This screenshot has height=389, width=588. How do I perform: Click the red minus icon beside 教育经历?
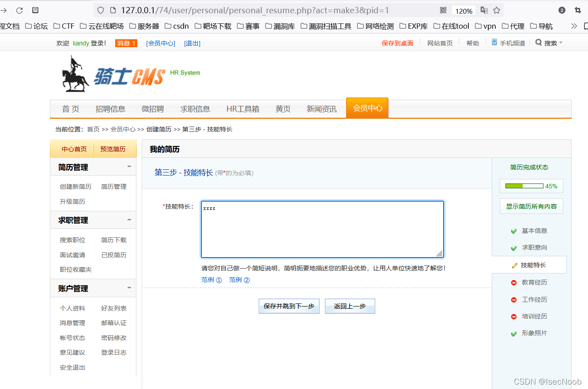514,282
